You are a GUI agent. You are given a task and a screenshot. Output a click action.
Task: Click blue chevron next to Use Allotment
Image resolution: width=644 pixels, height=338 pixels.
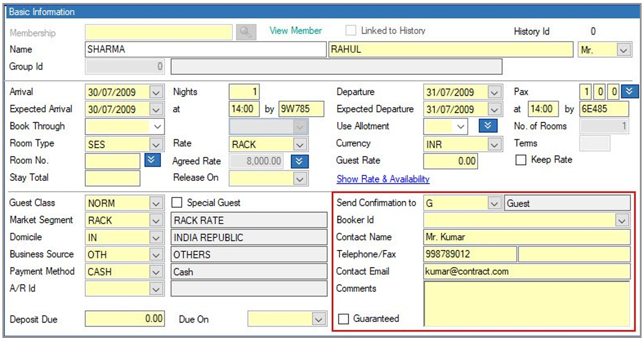point(489,126)
